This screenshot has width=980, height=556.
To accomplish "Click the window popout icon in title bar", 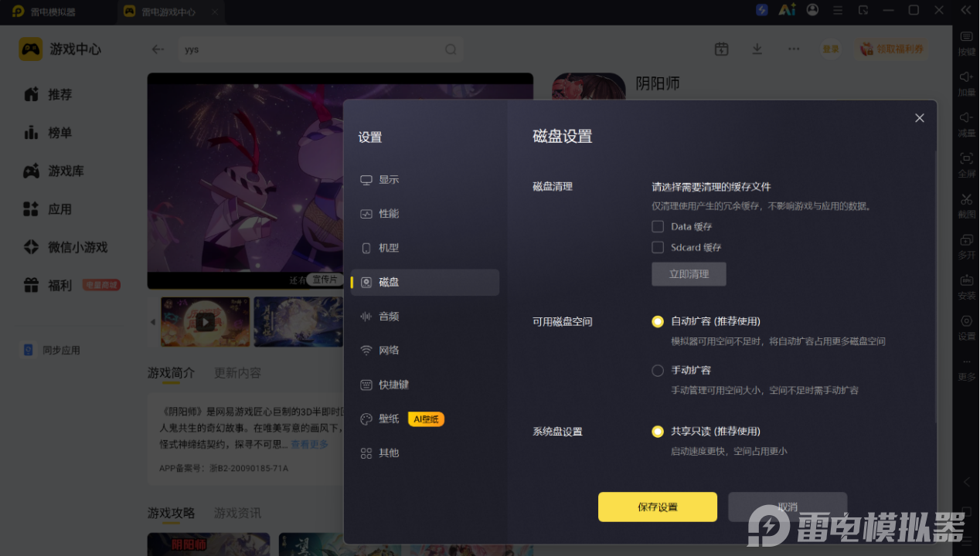I will point(863,10).
